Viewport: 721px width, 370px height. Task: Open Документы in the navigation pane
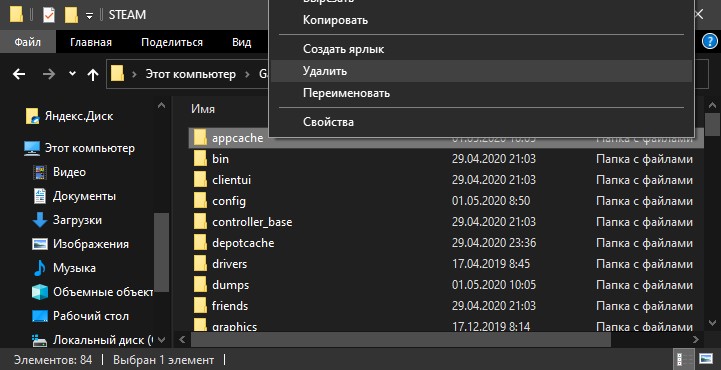click(x=84, y=196)
